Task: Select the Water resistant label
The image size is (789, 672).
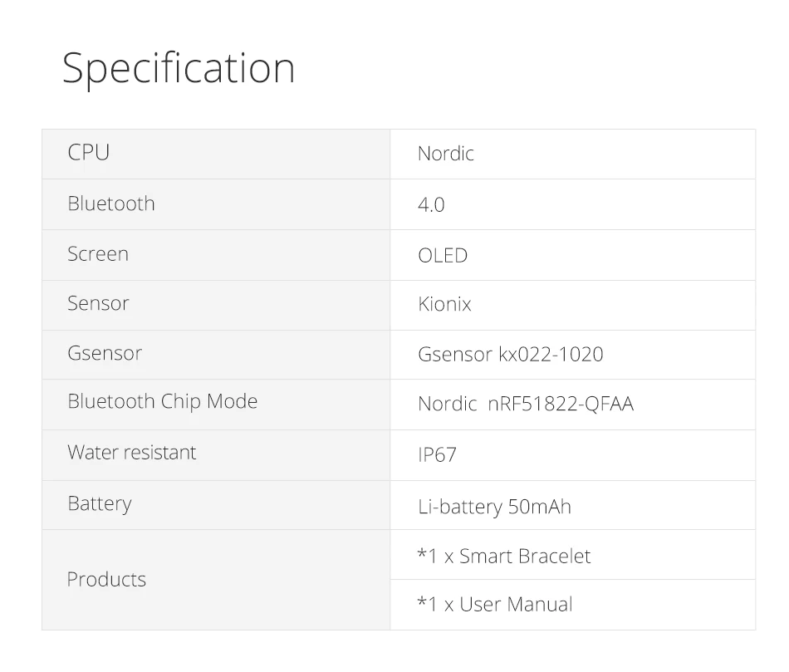Action: 132,453
